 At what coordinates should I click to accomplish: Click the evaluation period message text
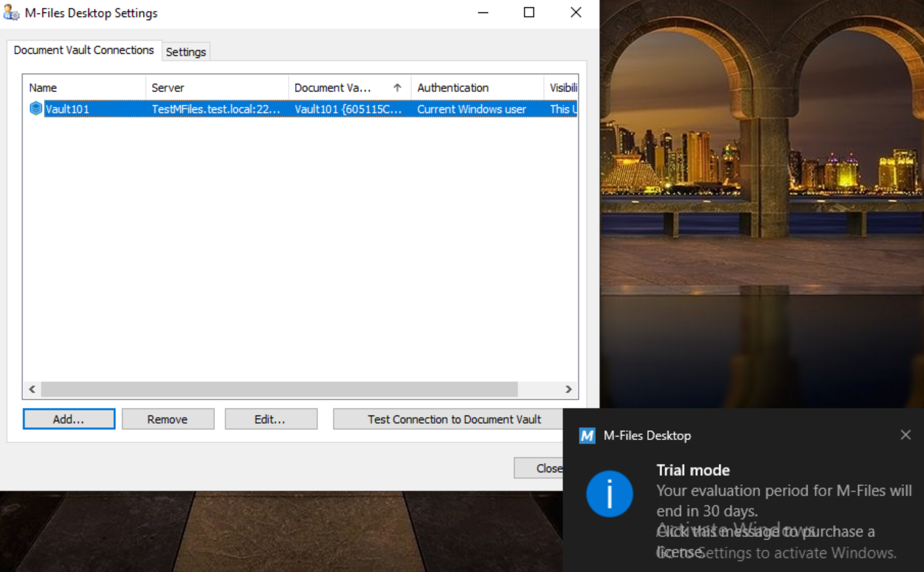pyautogui.click(x=784, y=501)
